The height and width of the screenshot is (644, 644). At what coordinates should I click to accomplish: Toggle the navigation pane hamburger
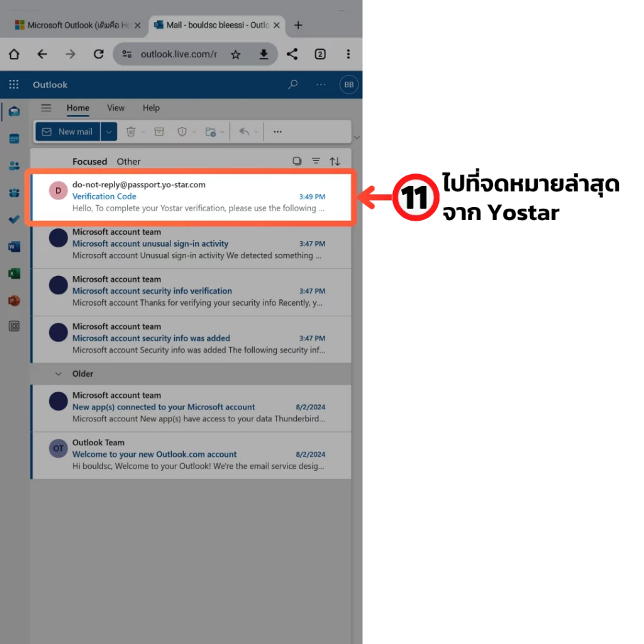[x=46, y=108]
